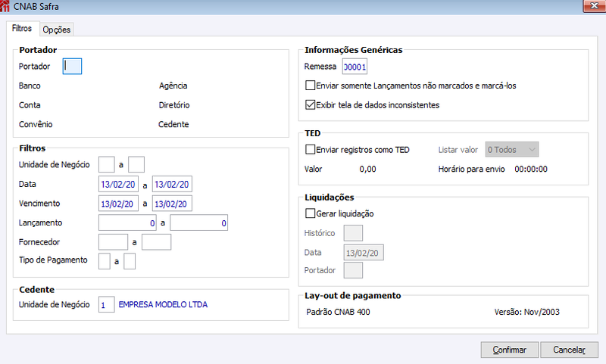
Task: Click the Liquidações Portador field
Action: click(353, 270)
